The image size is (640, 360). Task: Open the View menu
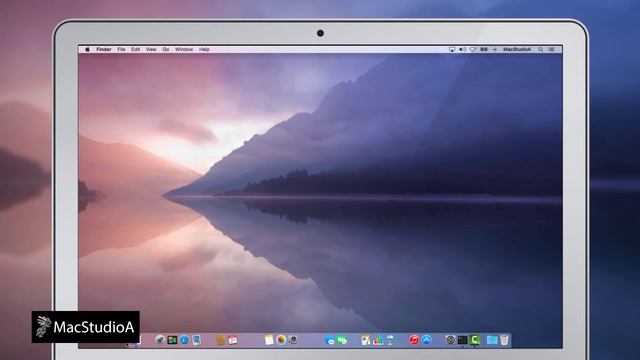pyautogui.click(x=151, y=49)
